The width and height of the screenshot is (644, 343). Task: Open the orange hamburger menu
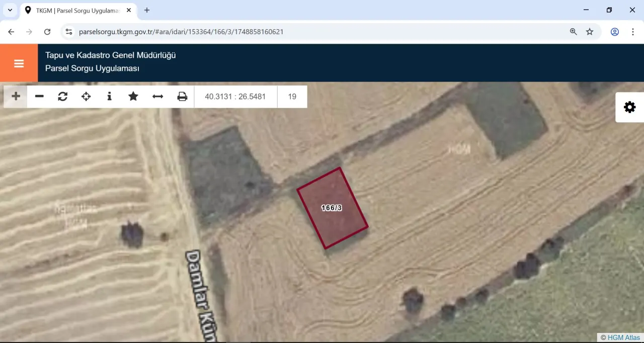(x=19, y=63)
